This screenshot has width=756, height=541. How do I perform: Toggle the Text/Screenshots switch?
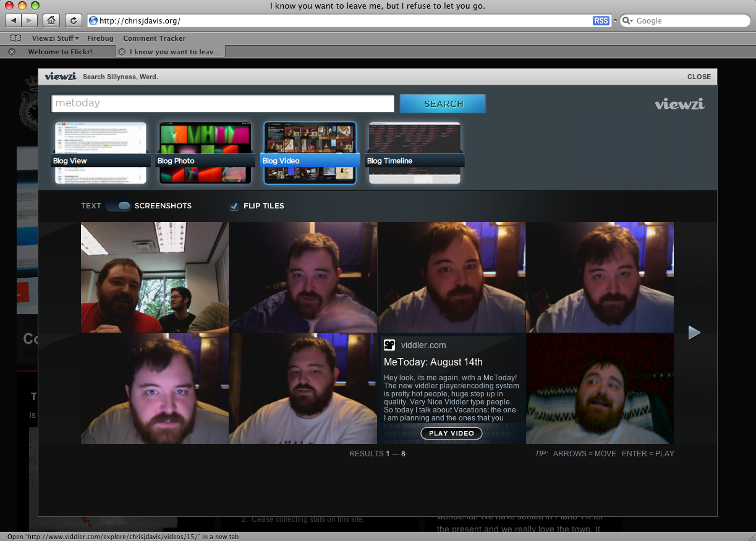pyautogui.click(x=118, y=206)
